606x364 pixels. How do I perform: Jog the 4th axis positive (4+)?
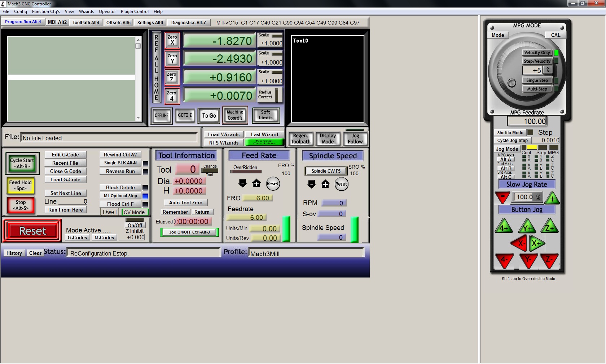coord(504,226)
